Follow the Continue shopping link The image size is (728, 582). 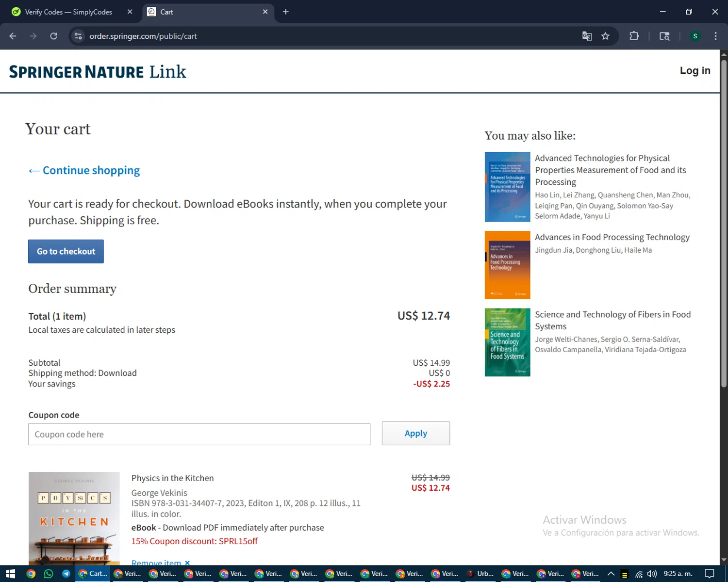[84, 170]
